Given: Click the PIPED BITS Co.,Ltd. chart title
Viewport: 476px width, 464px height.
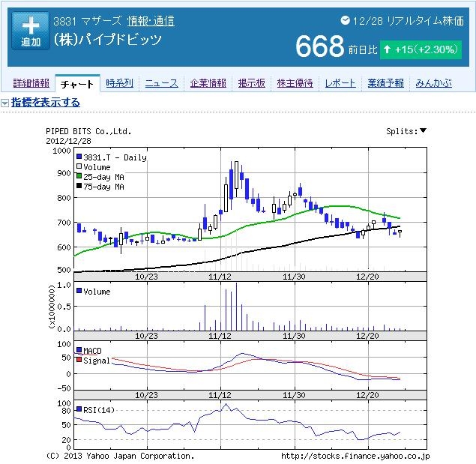Looking at the screenshot, I should 88,131.
